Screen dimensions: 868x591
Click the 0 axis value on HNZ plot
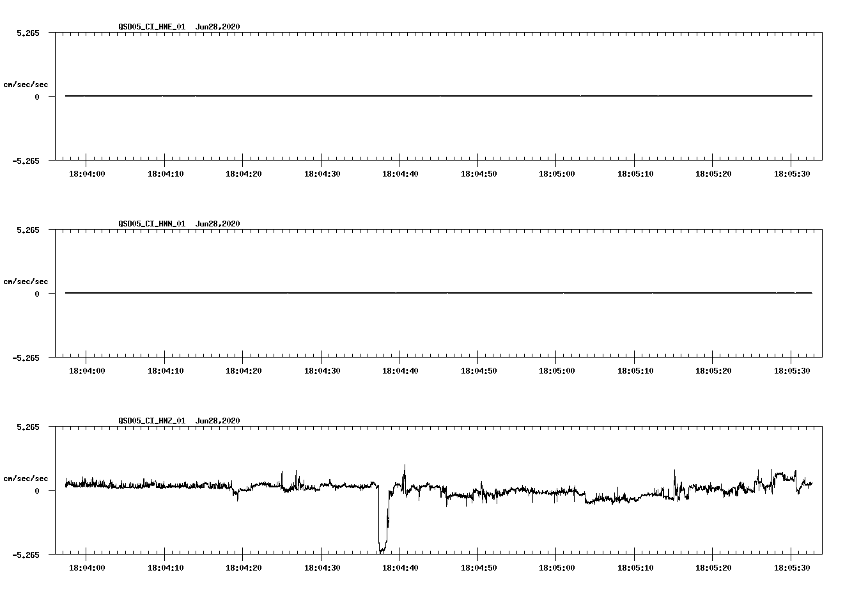[x=37, y=491]
